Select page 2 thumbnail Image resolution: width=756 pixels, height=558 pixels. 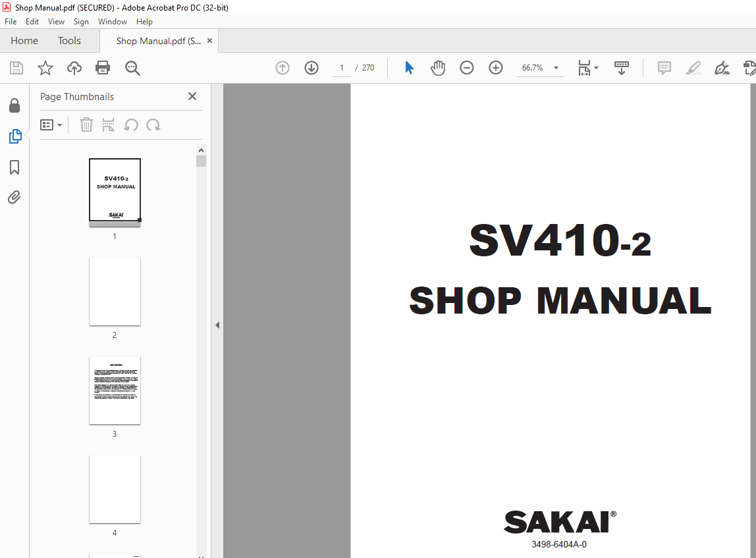click(115, 291)
